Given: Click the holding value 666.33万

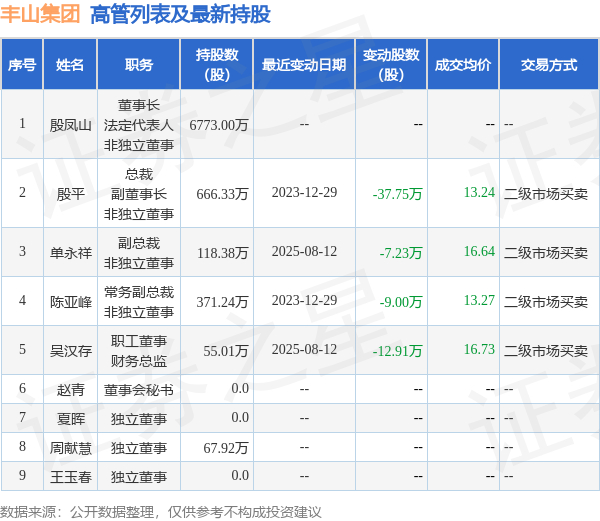Looking at the screenshot, I should coord(222,194).
